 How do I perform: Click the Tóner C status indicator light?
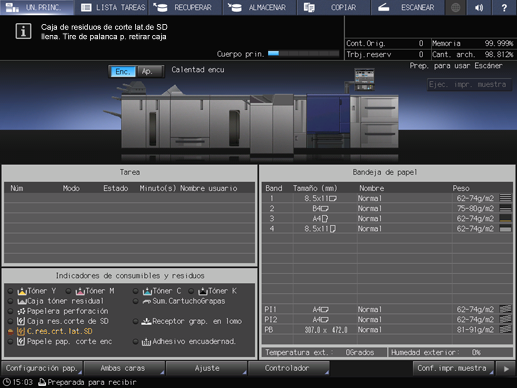pos(135,291)
